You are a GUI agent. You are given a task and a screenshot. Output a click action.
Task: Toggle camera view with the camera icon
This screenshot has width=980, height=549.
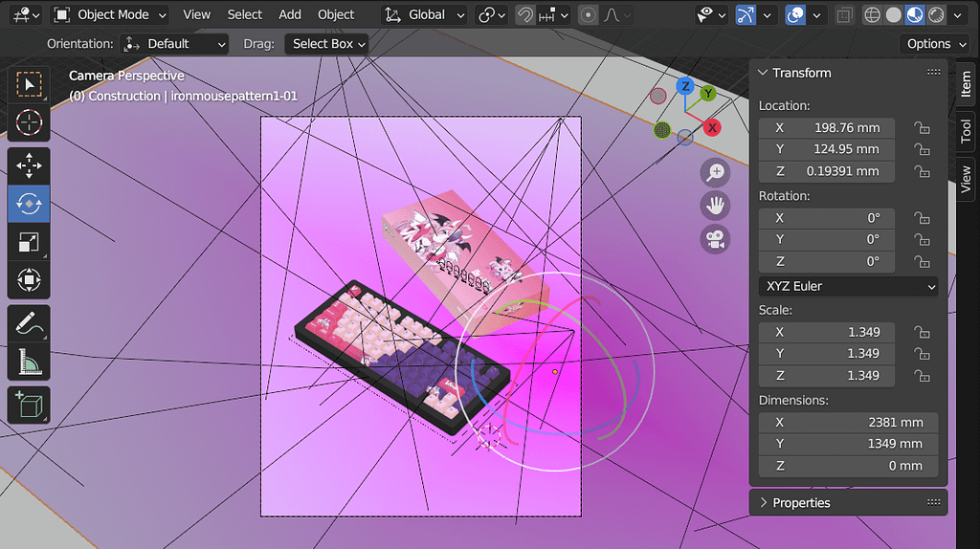click(715, 239)
